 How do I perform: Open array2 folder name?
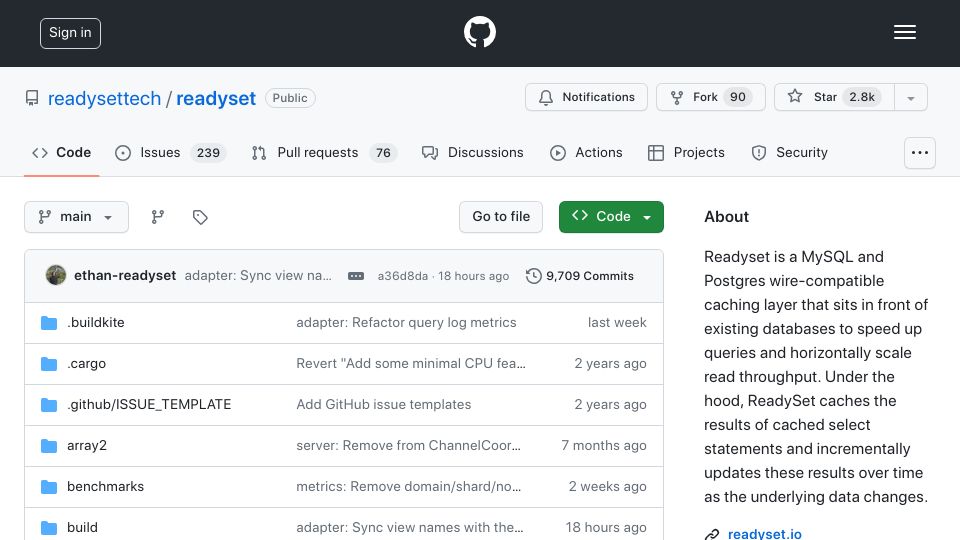click(87, 446)
